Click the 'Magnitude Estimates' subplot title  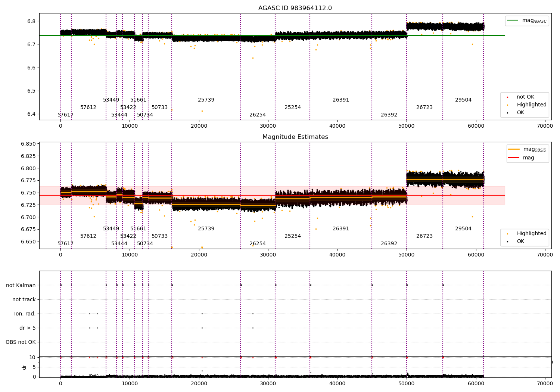295,137
